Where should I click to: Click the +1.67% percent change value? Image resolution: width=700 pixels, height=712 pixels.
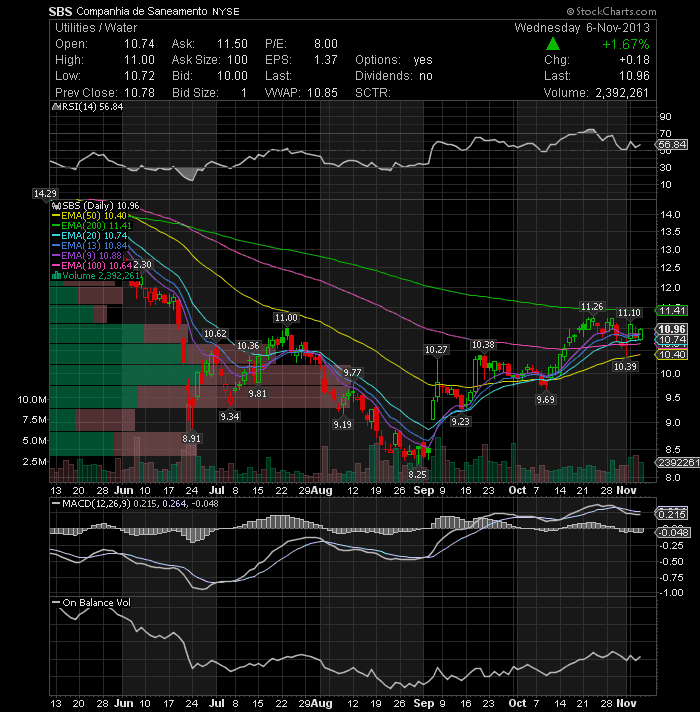tap(626, 44)
